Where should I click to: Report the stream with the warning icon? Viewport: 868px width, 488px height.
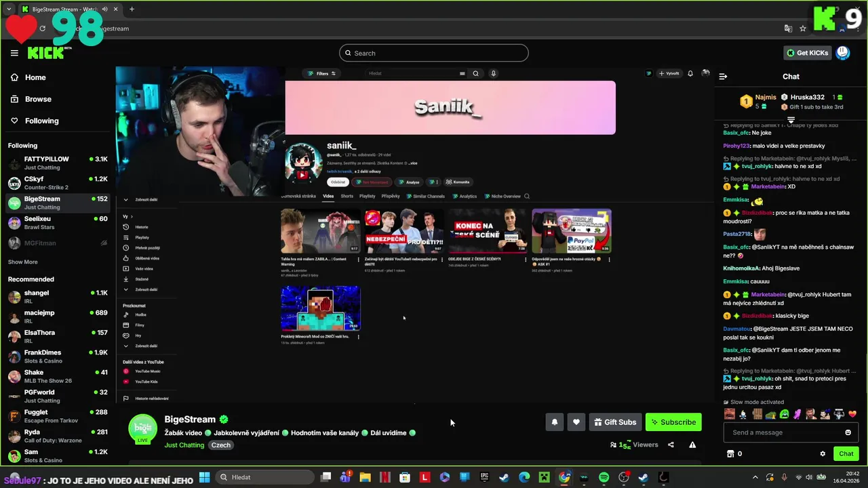point(692,445)
